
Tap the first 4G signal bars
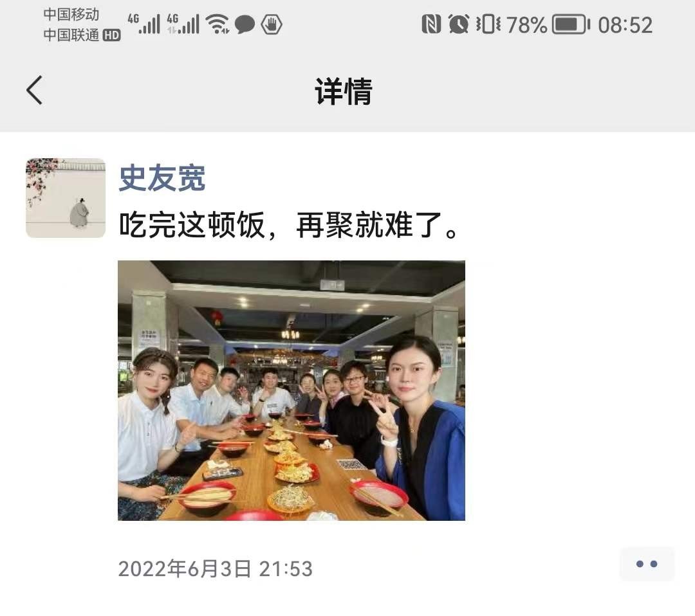pos(144,24)
